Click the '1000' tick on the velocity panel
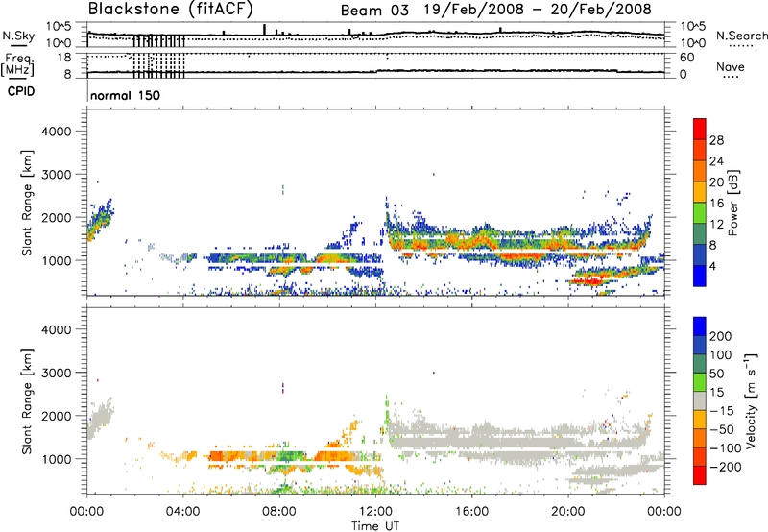The height and width of the screenshot is (532, 768). click(x=57, y=459)
